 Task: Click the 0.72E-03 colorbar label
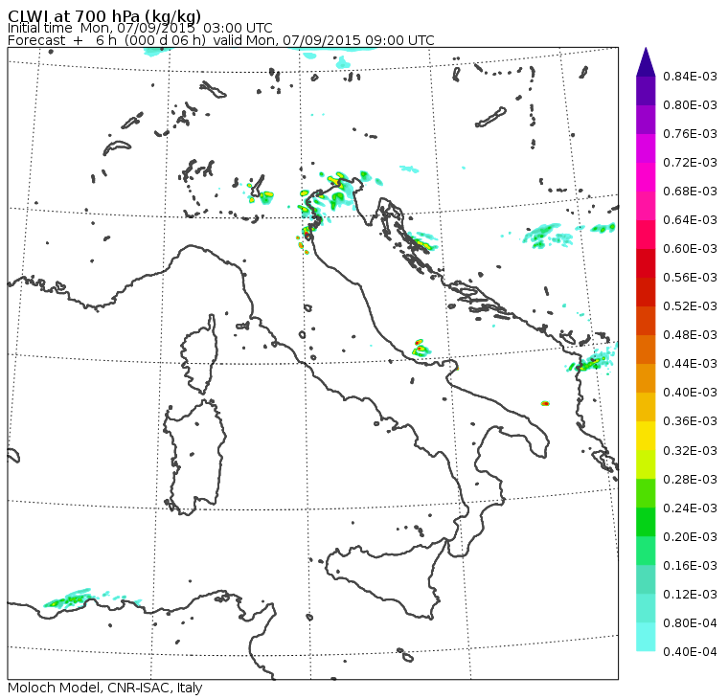690,163
